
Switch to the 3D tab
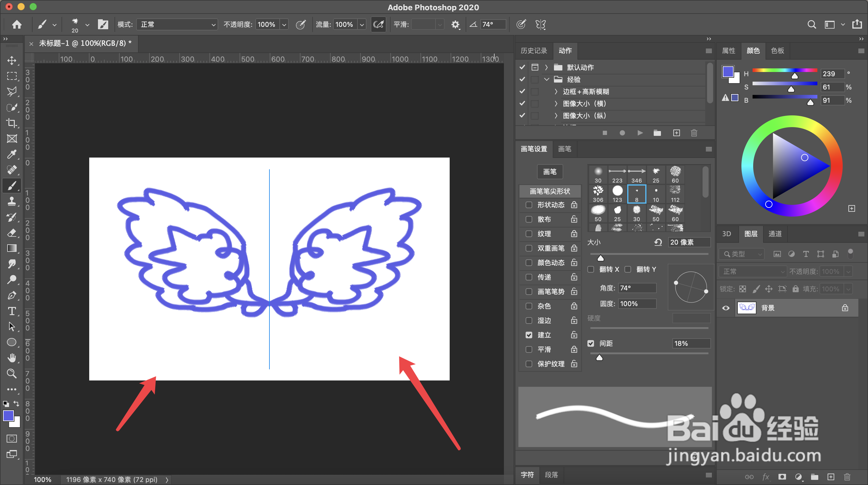pos(726,234)
